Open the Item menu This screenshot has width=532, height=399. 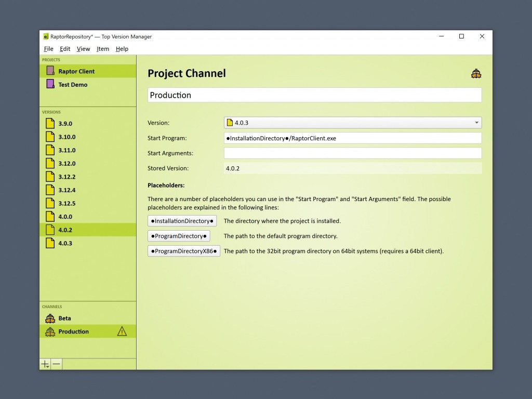tap(103, 49)
